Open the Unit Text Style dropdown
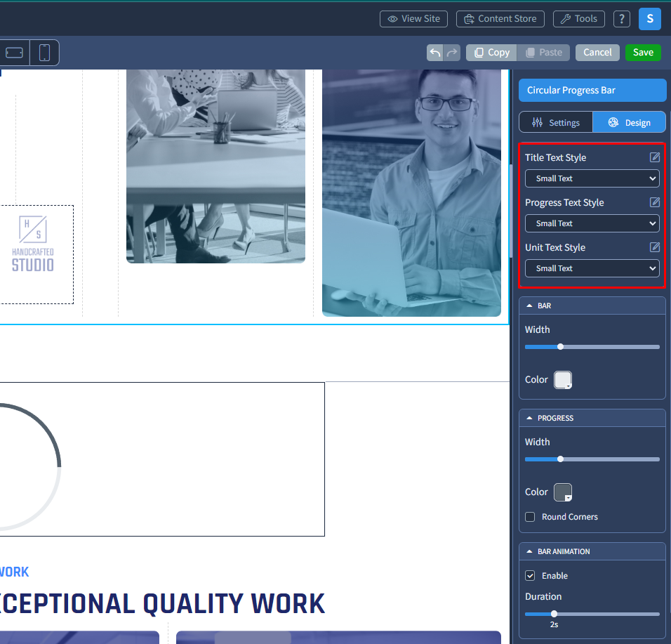The width and height of the screenshot is (671, 644). point(592,268)
